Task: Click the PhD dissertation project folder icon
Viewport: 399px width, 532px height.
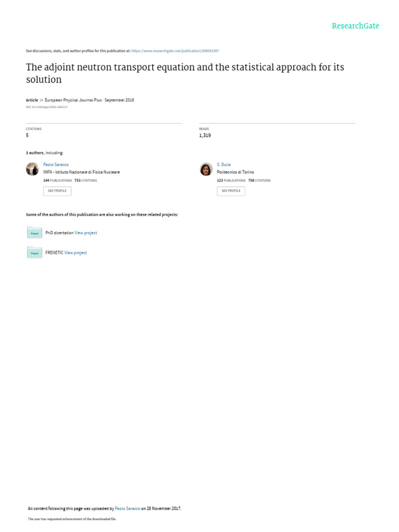Action: click(x=34, y=233)
